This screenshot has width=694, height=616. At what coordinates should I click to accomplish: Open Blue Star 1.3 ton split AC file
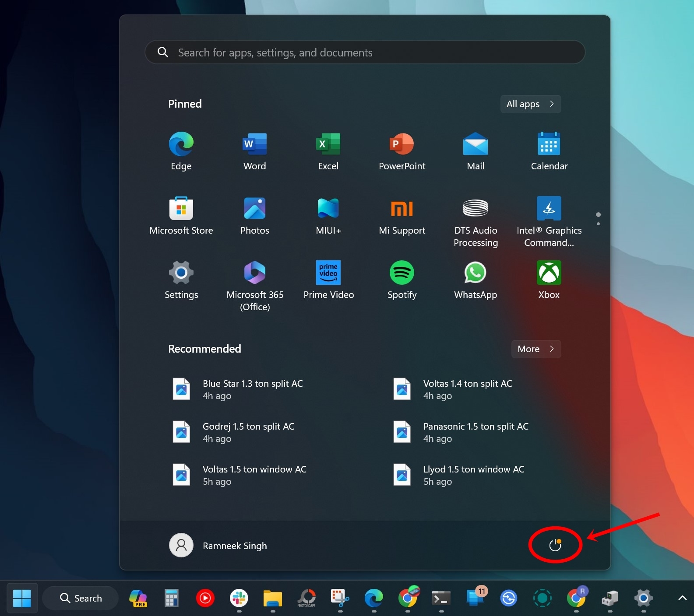pyautogui.click(x=252, y=389)
